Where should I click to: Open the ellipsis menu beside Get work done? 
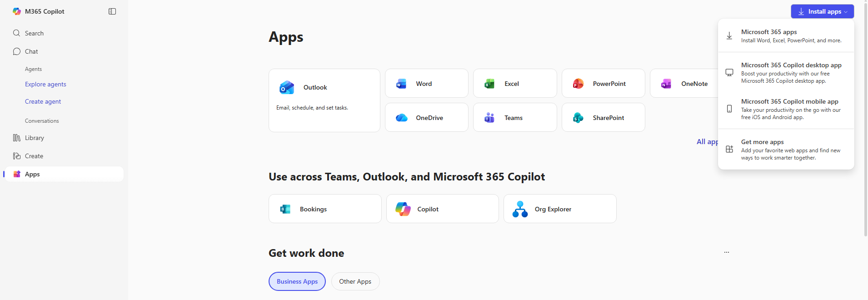coord(727,252)
